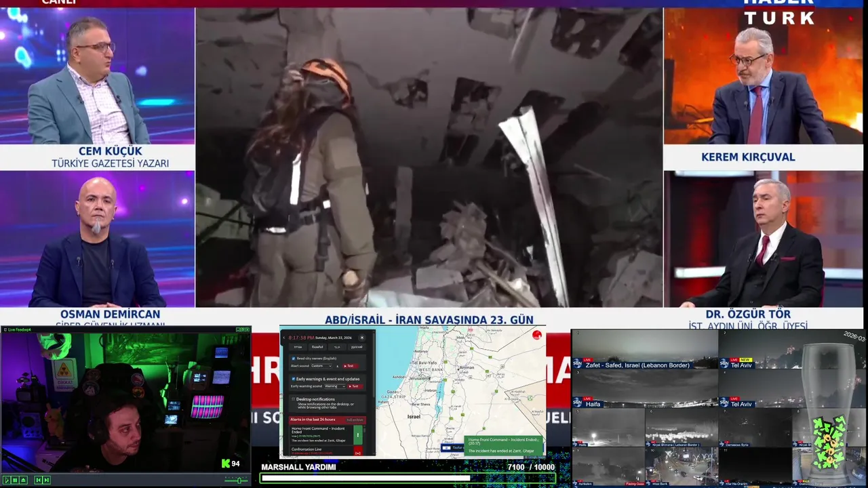Image resolution: width=868 pixels, height=488 pixels.
Task: Pause the Live Feed player
Action: 15,480
